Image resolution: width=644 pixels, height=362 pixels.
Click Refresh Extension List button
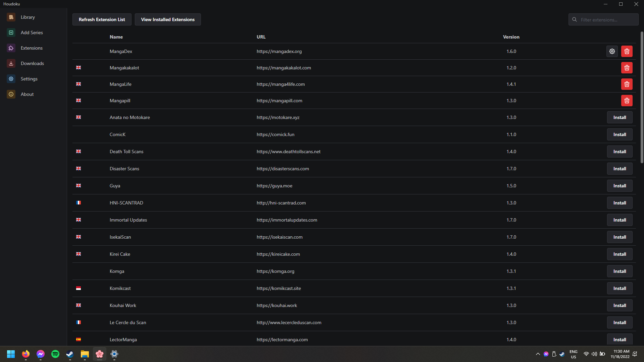point(102,19)
